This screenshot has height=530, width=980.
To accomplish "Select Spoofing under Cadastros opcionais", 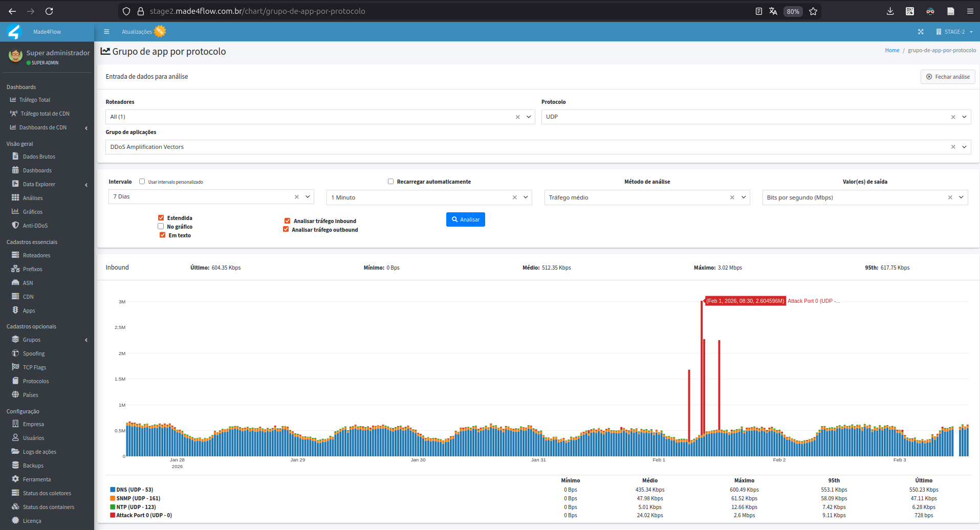I will (x=34, y=353).
